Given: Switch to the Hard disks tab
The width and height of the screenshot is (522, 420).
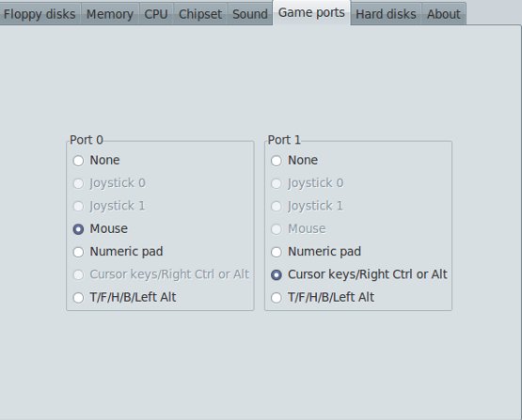Looking at the screenshot, I should 387,14.
